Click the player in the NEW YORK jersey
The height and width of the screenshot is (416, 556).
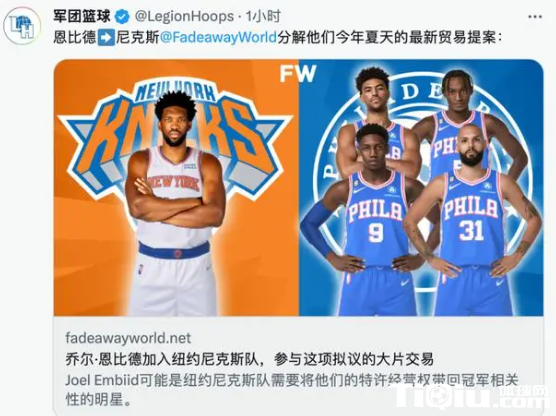click(x=175, y=204)
